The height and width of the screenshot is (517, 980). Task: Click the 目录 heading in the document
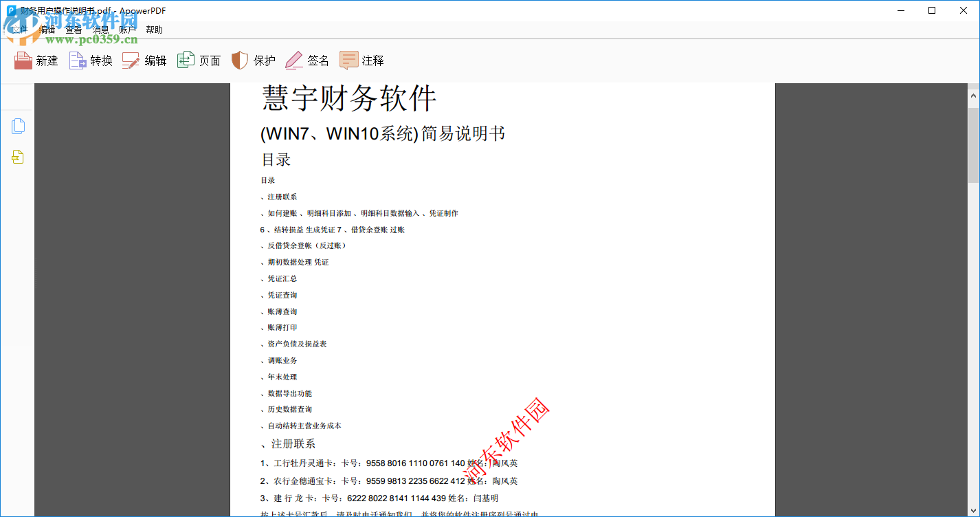pos(278,159)
